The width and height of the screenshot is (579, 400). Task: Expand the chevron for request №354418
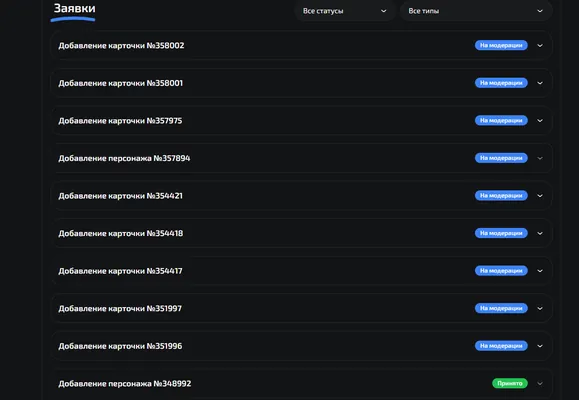click(x=540, y=233)
